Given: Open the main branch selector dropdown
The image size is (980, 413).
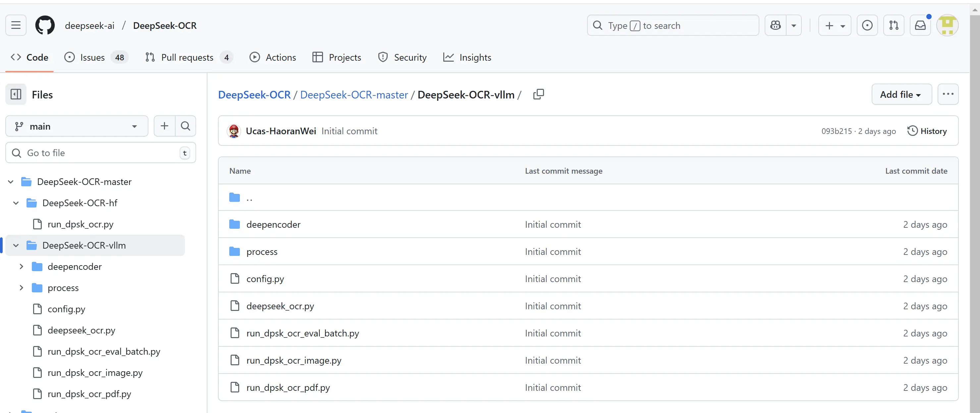Looking at the screenshot, I should [77, 126].
